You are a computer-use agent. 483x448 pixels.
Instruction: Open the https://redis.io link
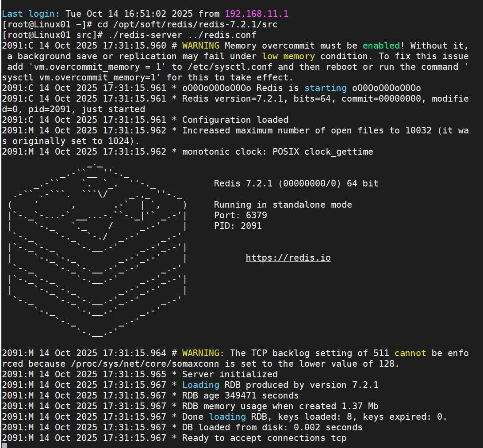click(x=288, y=258)
